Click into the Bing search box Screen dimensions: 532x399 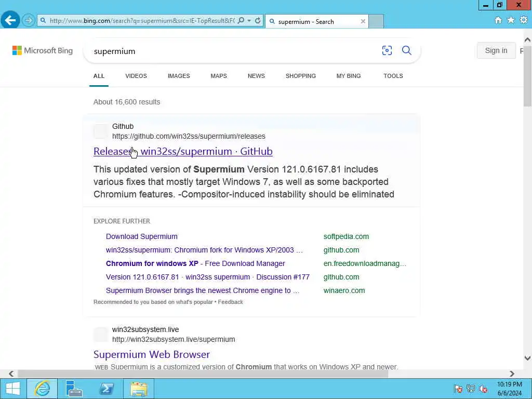point(234,51)
